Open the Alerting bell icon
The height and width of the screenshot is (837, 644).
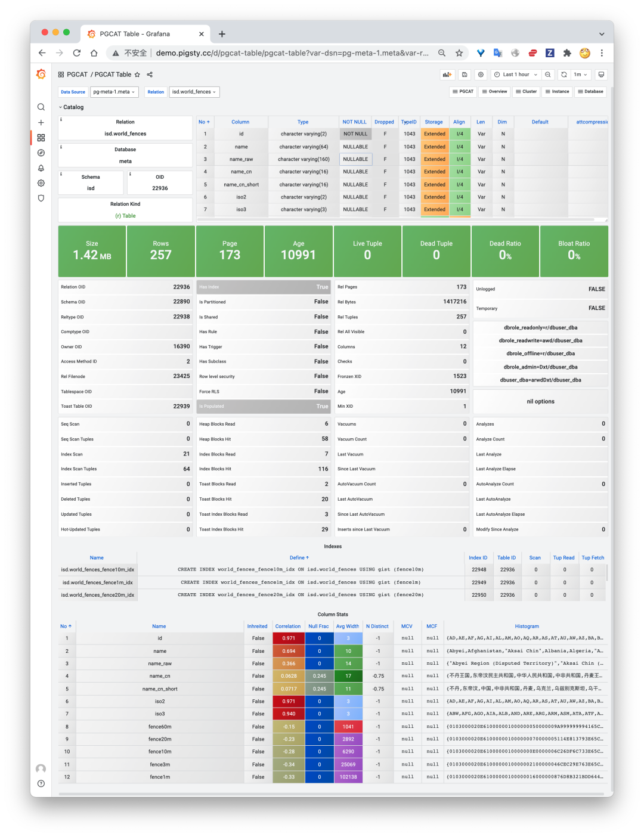41,168
